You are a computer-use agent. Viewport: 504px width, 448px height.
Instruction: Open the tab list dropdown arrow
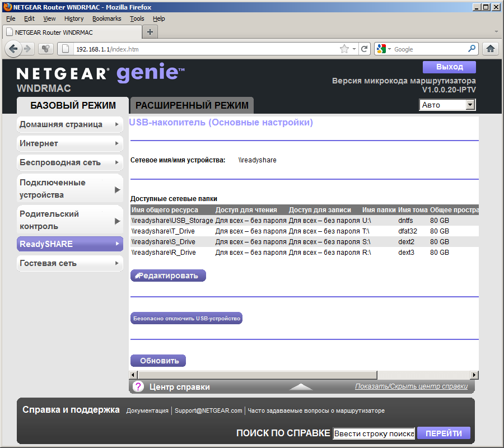pos(496,31)
